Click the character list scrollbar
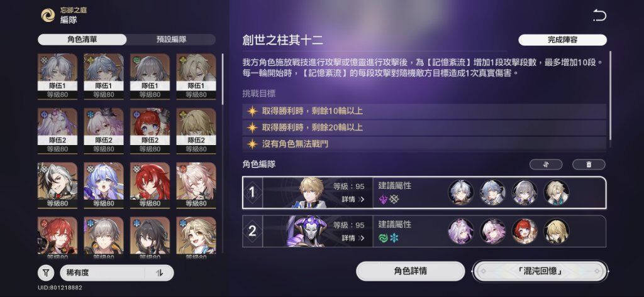The width and height of the screenshot is (644, 297). pyautogui.click(x=223, y=78)
